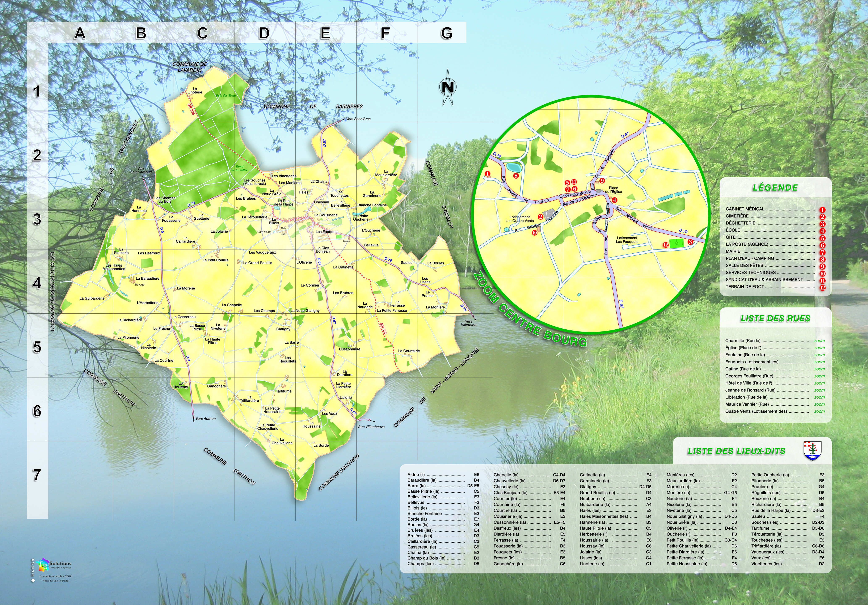Click the zoom link for Gatine (Rue de la)
The width and height of the screenshot is (868, 605).
click(x=819, y=369)
